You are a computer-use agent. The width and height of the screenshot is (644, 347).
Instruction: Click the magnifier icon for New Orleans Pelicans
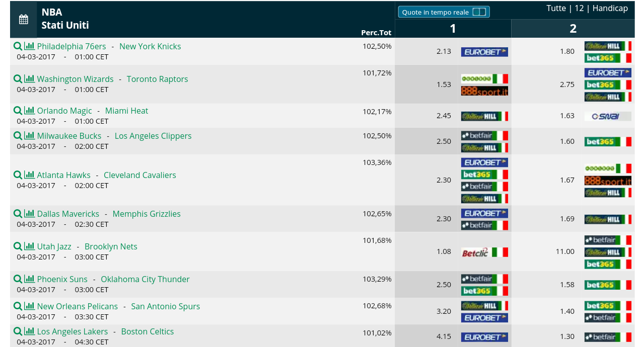click(x=18, y=306)
